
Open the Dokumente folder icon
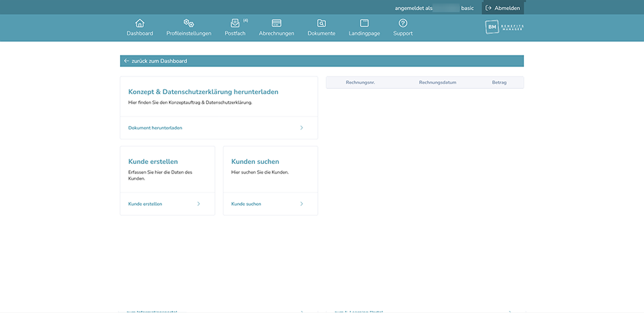[x=321, y=23]
